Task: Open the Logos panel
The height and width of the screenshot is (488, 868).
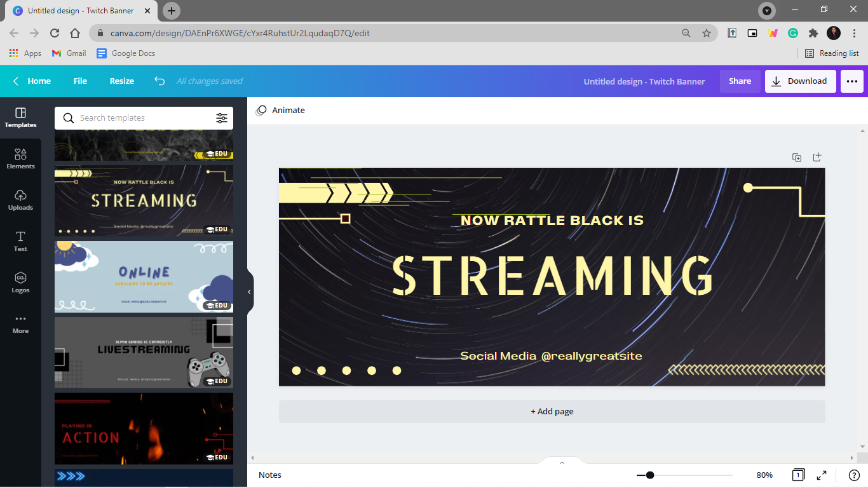Action: (x=20, y=283)
